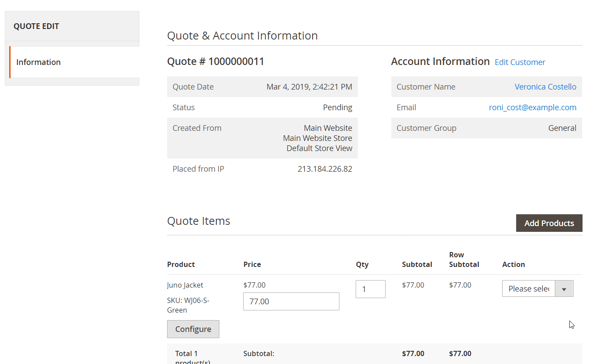Open the Edit Customer link
Viewport: 601px width, 364px height.
pyautogui.click(x=520, y=62)
